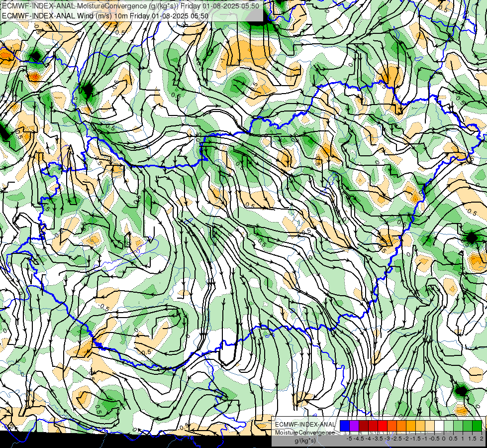This screenshot has height=448, width=487.
Task: Select the white swatch in the legend
Action: tap(439, 426)
